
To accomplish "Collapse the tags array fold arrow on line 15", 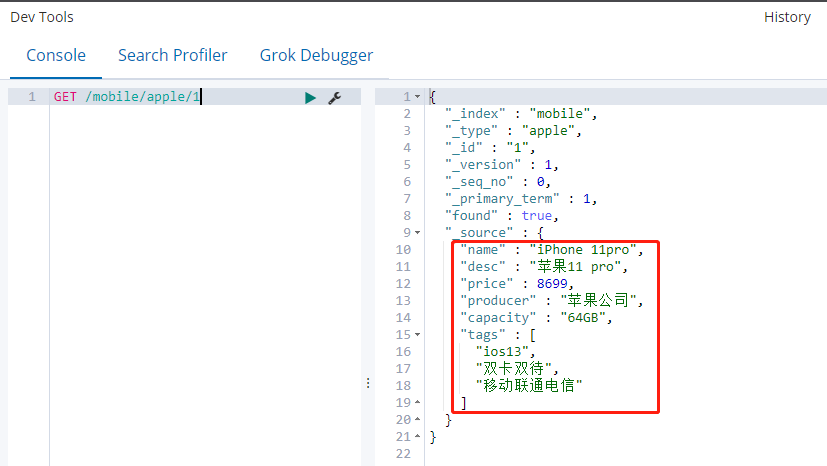I will (x=417, y=335).
